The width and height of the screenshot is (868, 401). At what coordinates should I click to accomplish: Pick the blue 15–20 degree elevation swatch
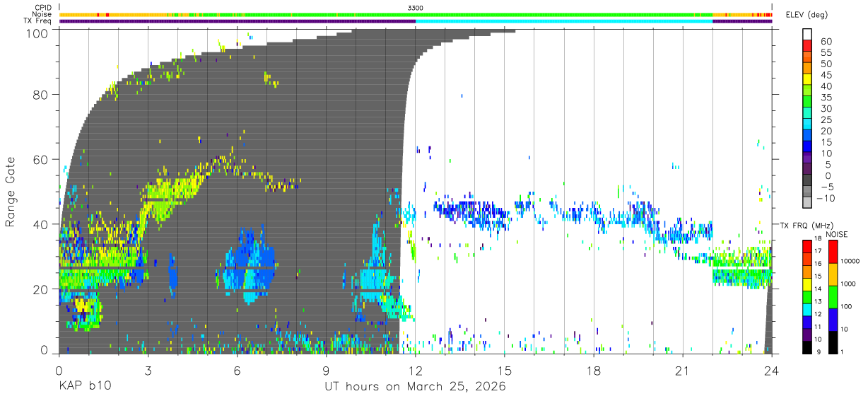coord(807,136)
